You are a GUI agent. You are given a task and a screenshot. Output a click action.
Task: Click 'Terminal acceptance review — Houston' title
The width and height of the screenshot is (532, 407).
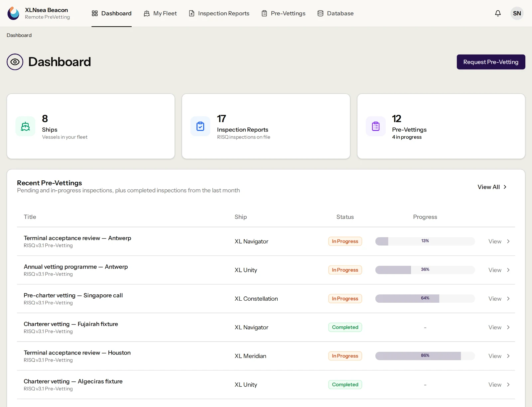tap(77, 353)
